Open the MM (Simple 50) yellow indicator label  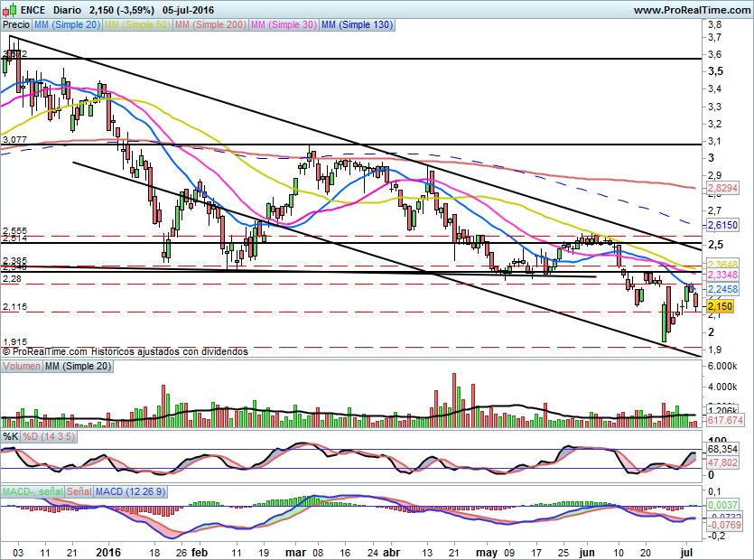click(137, 24)
